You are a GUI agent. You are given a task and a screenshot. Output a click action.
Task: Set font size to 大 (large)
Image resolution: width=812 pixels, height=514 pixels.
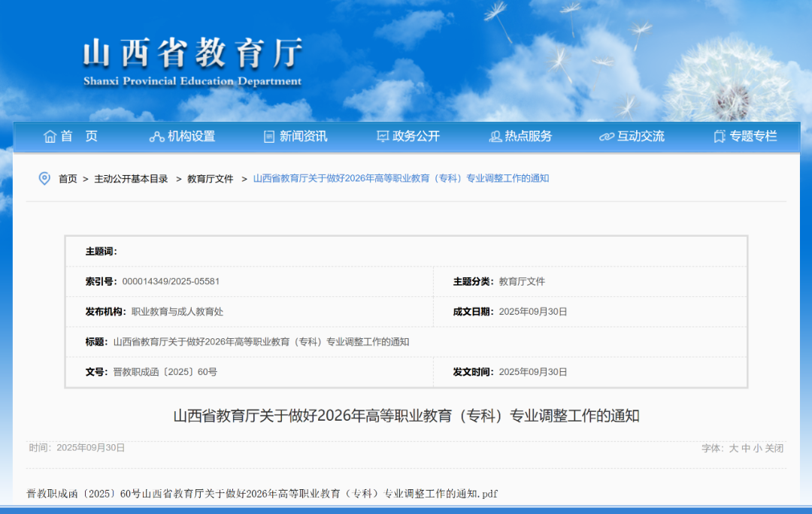(x=733, y=448)
